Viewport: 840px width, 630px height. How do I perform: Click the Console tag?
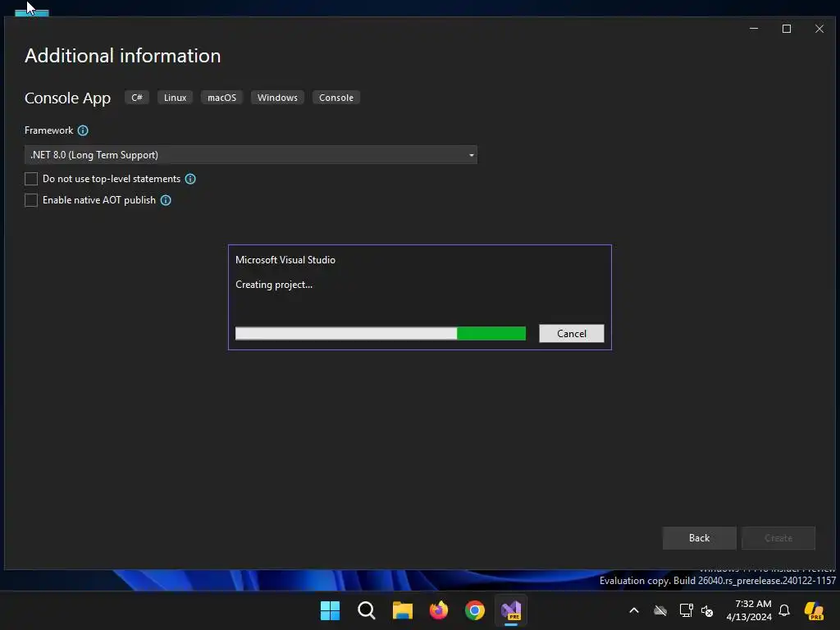pyautogui.click(x=336, y=98)
